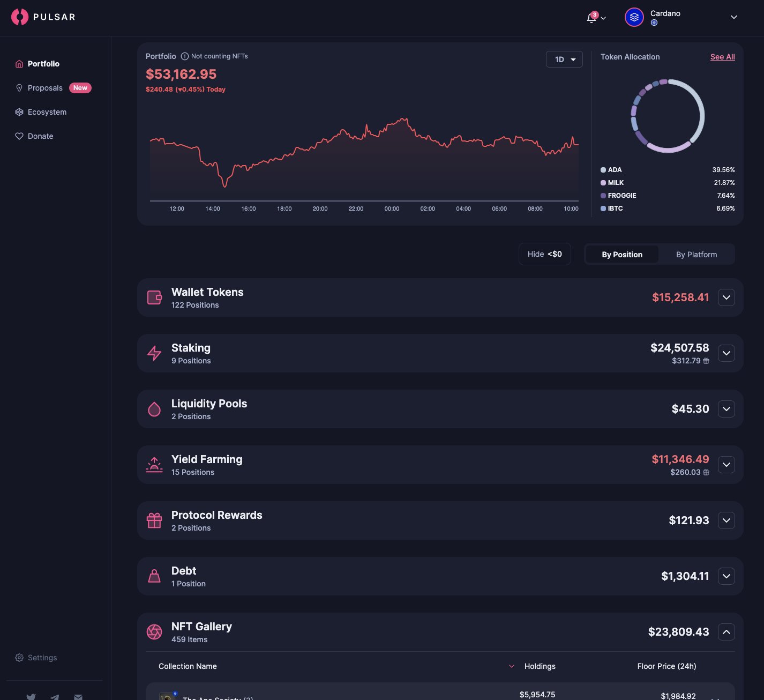
Task: Click the Liquidity Pools droplet icon
Action: pyautogui.click(x=154, y=409)
